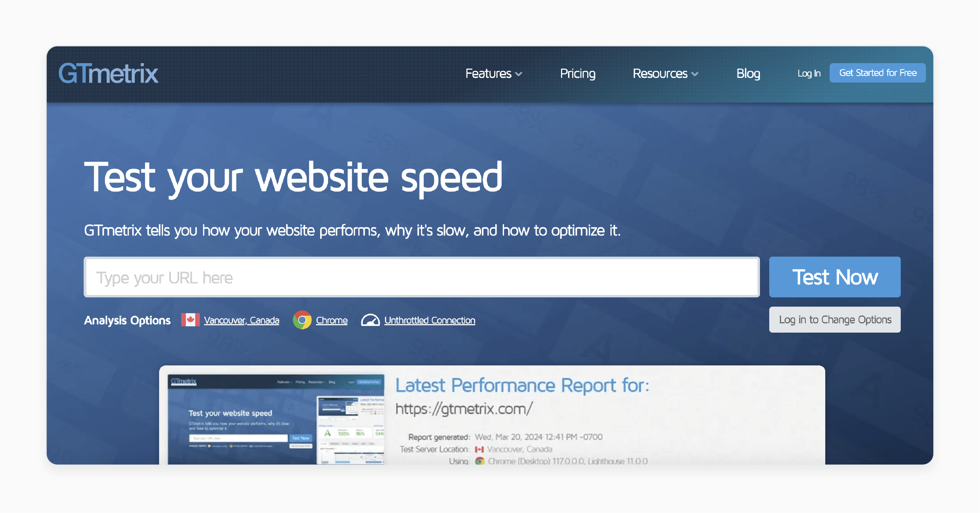Open the Features dropdown menu
Image resolution: width=980 pixels, height=513 pixels.
[493, 74]
